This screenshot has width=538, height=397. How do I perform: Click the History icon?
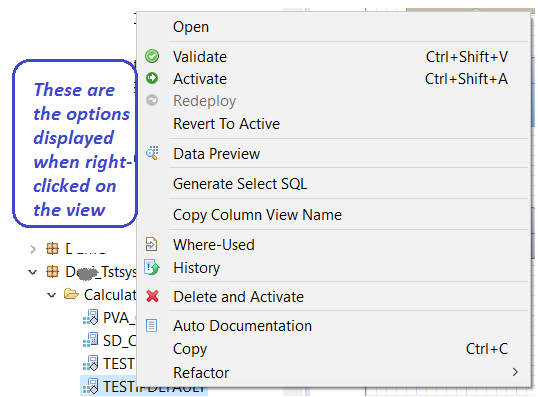[152, 267]
